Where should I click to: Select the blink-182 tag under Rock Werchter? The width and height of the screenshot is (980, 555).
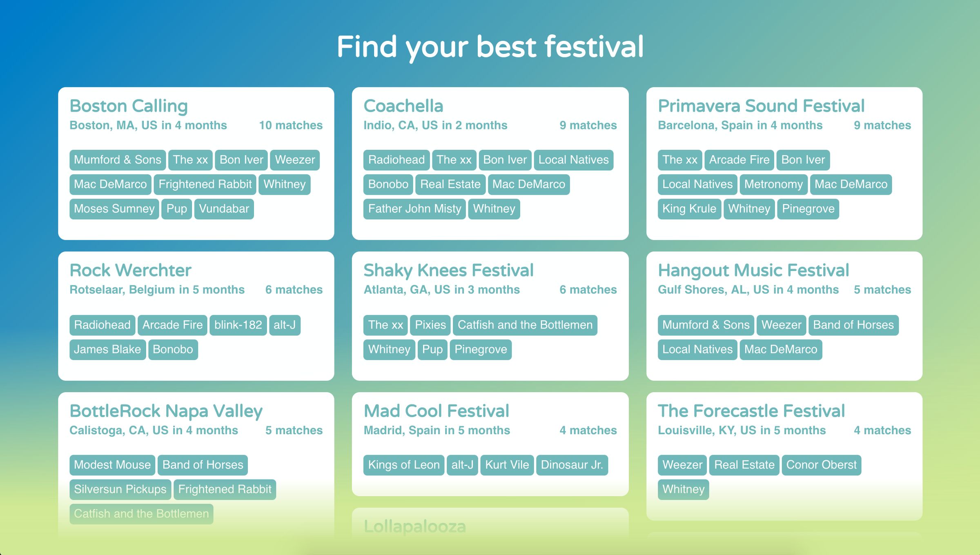coord(238,325)
